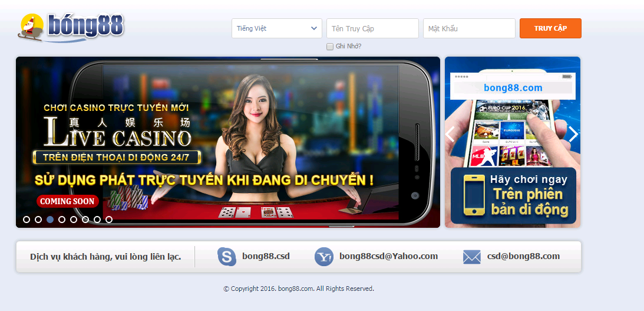The height and width of the screenshot is (311, 644).
Task: Click the Skype icon
Action: pyautogui.click(x=227, y=257)
